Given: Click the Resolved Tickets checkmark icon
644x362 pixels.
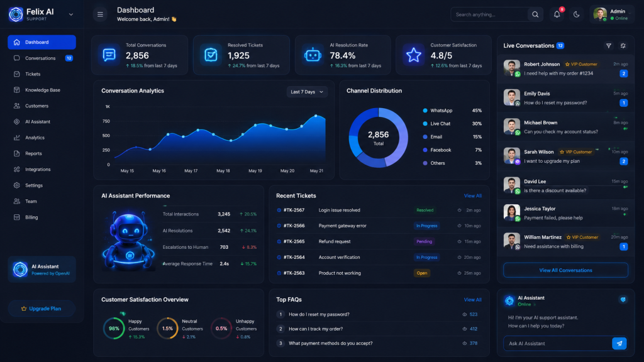Looking at the screenshot, I should (211, 55).
